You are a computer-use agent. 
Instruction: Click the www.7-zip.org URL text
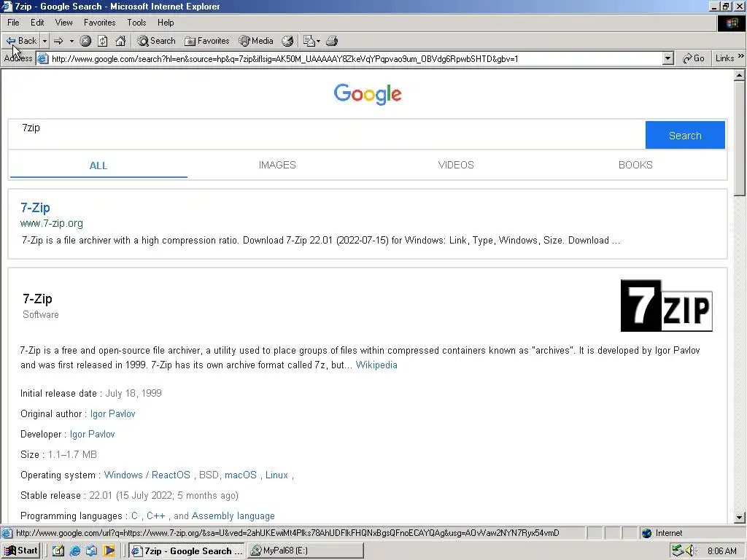click(52, 223)
